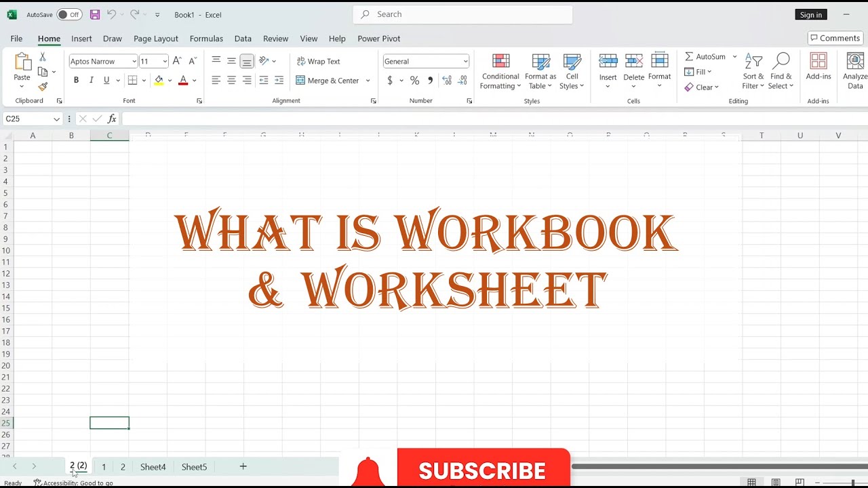This screenshot has width=868, height=488.
Task: Apply percent style format
Action: (414, 80)
